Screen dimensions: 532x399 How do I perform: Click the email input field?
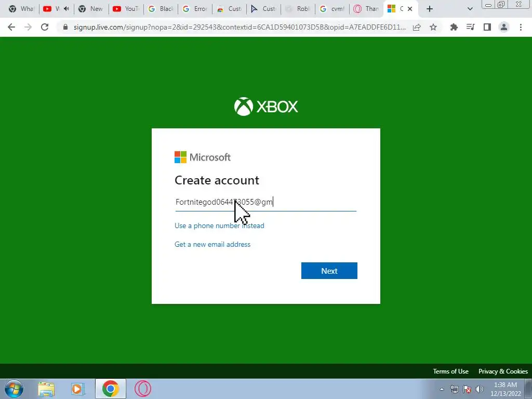(265, 202)
